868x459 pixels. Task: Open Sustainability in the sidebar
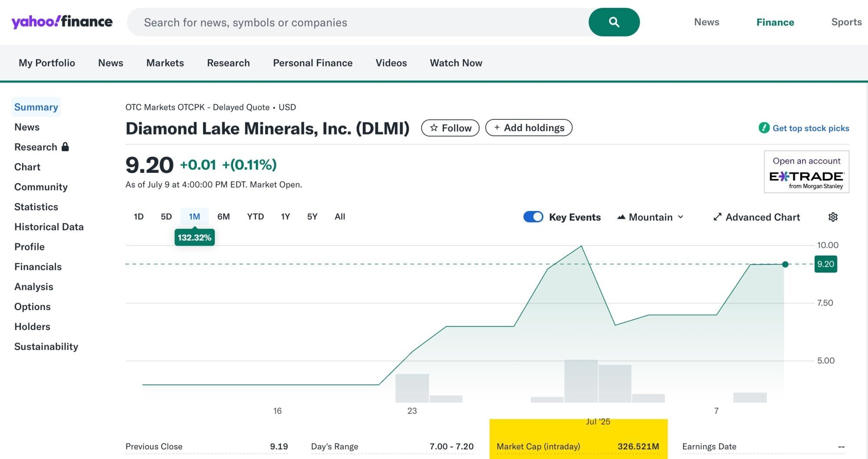click(46, 347)
